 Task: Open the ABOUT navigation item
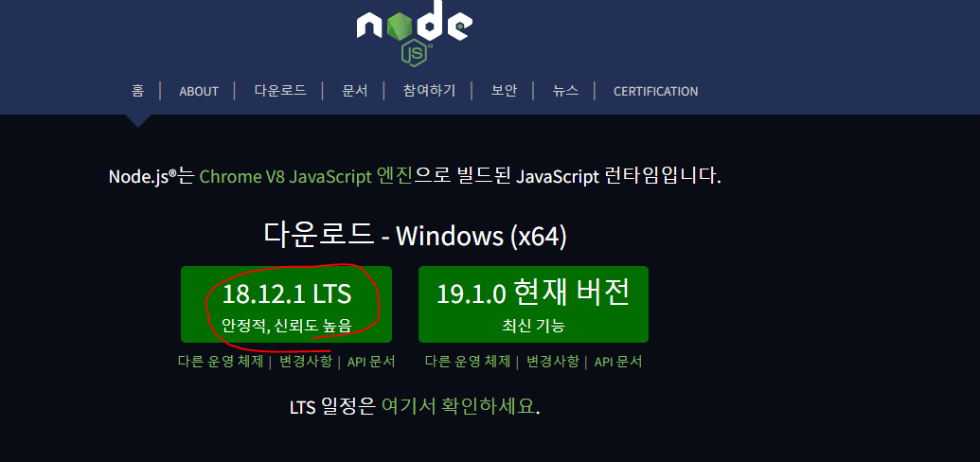tap(199, 91)
